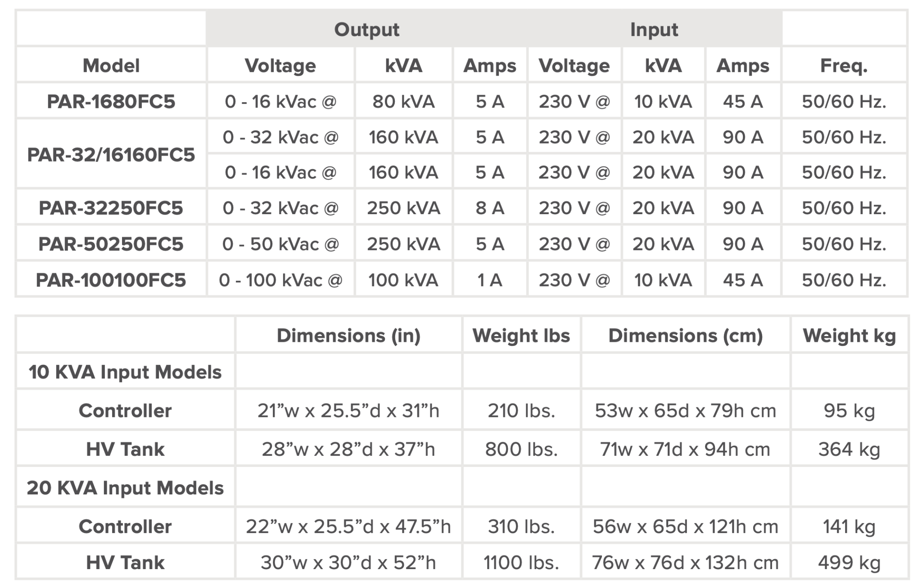Click the Dimensions (in) header
This screenshot has width=922, height=588.
[x=348, y=336]
